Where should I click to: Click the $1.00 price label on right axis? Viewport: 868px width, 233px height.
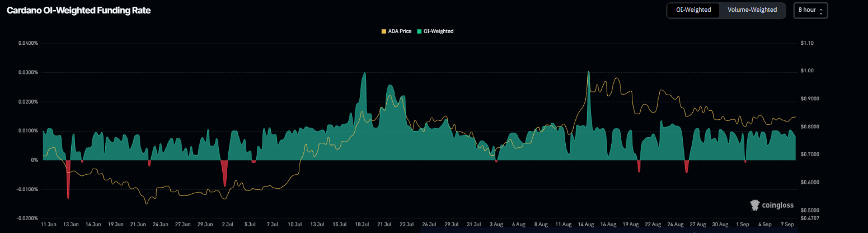806,71
